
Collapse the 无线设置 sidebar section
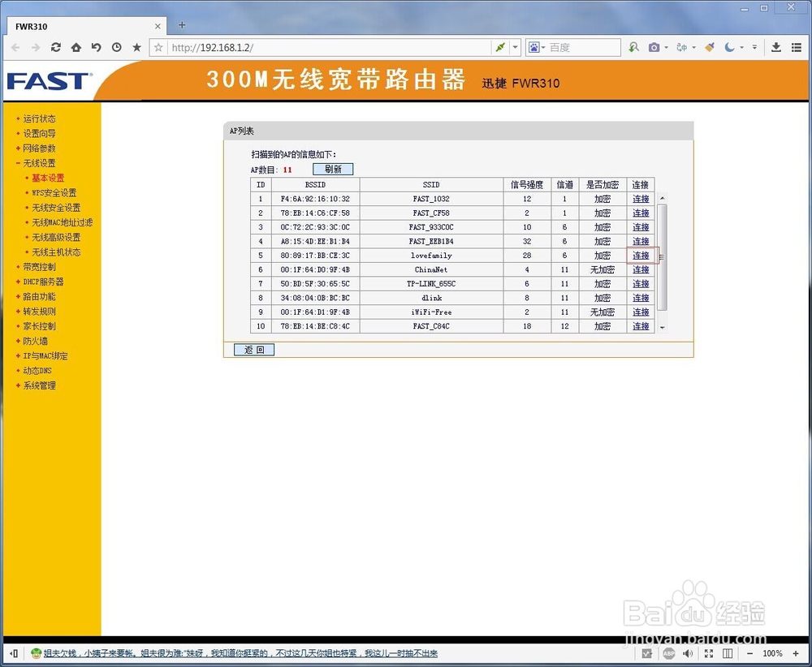(39, 164)
